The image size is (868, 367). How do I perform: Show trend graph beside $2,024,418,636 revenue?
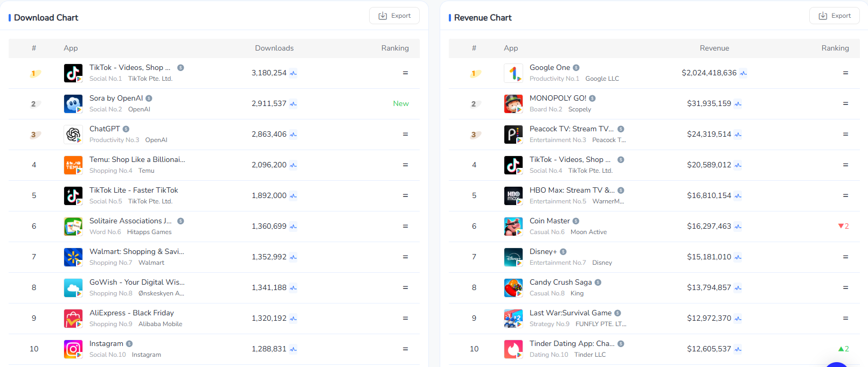pyautogui.click(x=743, y=73)
